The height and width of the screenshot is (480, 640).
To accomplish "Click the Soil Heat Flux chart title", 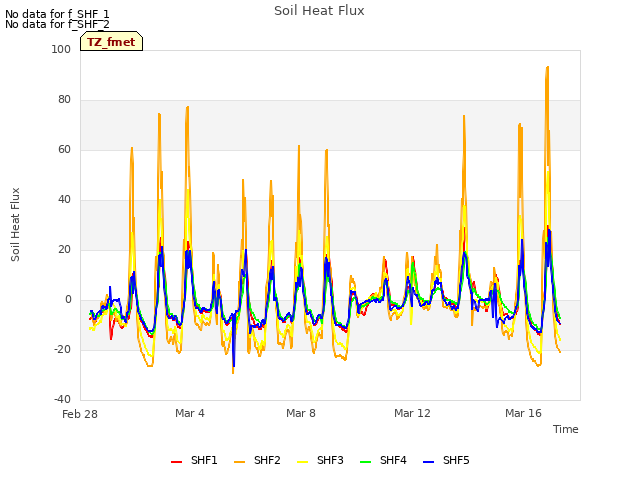I will coord(319,11).
